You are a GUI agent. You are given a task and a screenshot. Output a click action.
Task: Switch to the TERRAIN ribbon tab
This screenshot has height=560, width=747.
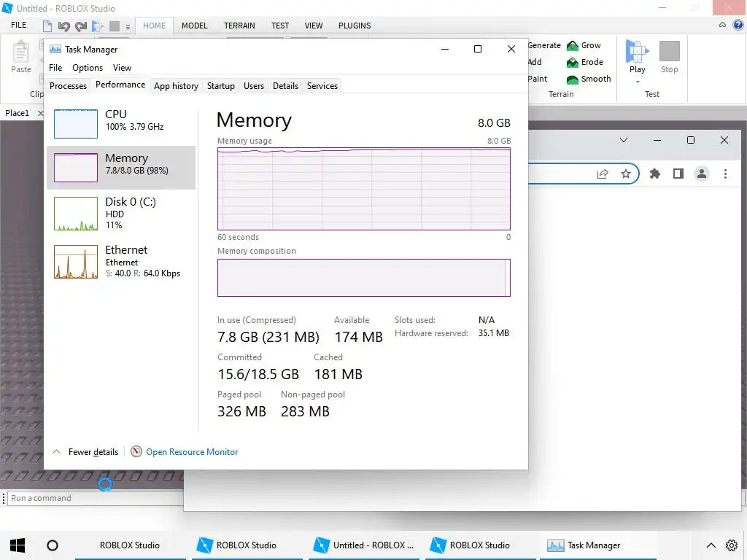pos(239,26)
